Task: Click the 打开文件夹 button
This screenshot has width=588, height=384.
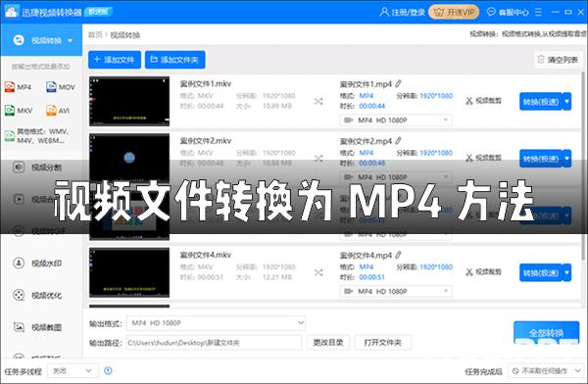Action: coord(383,343)
